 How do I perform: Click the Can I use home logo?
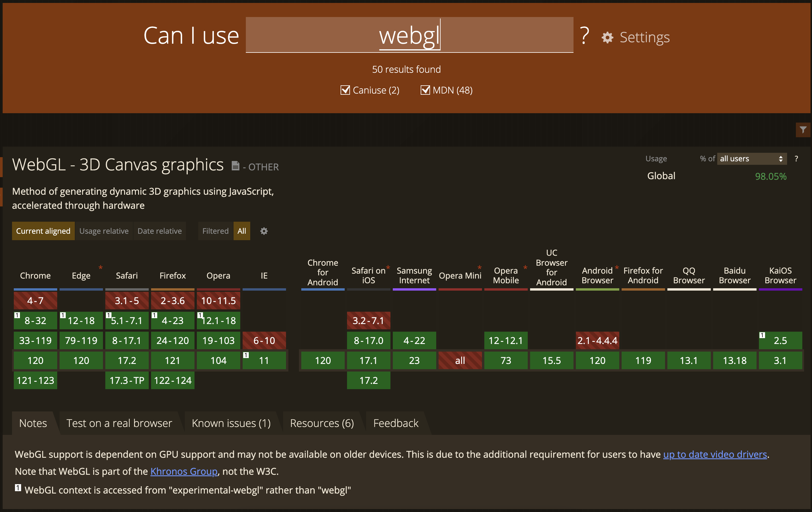click(x=191, y=35)
